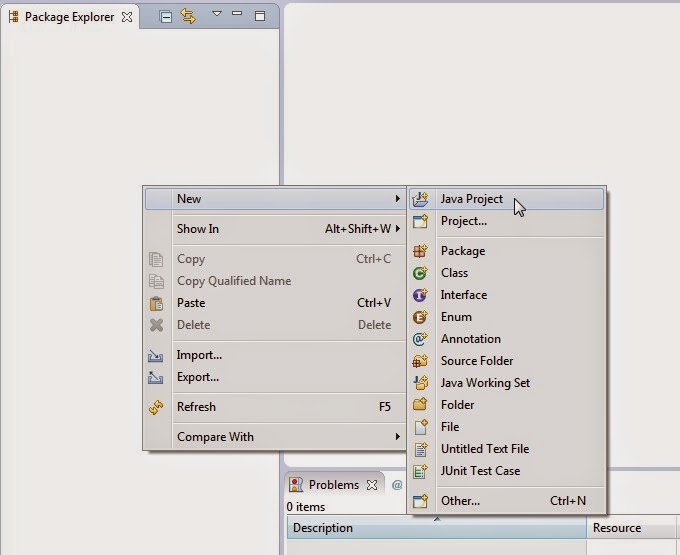Viewport: 680px width, 555px height.
Task: Choose Project... from New submenu
Action: 507,221
